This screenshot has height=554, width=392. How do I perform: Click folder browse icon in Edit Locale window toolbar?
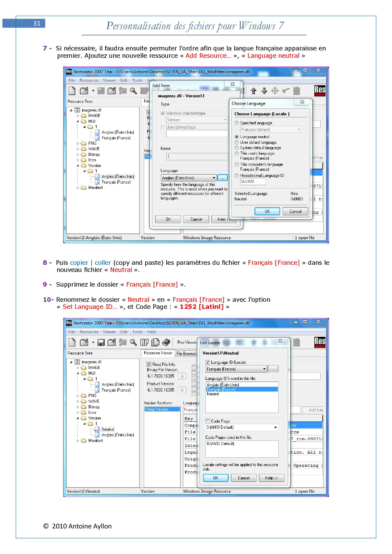(x=123, y=342)
